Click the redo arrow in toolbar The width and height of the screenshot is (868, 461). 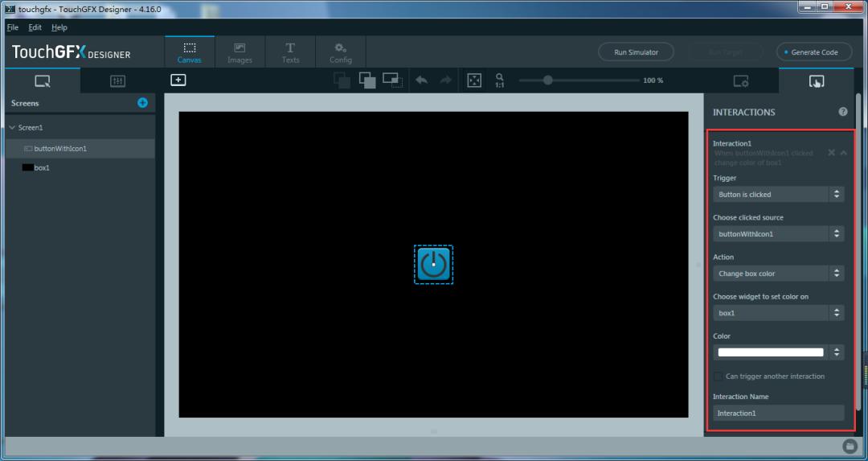pyautogui.click(x=445, y=80)
